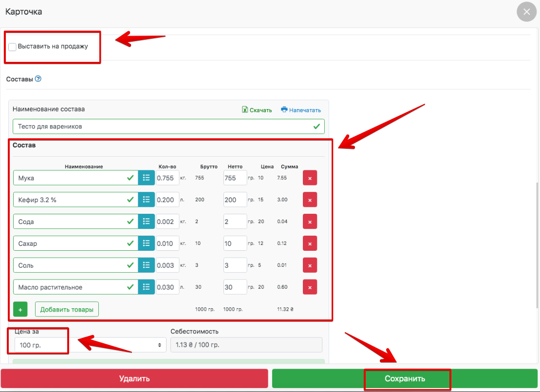Click the red Удалить button

134,378
